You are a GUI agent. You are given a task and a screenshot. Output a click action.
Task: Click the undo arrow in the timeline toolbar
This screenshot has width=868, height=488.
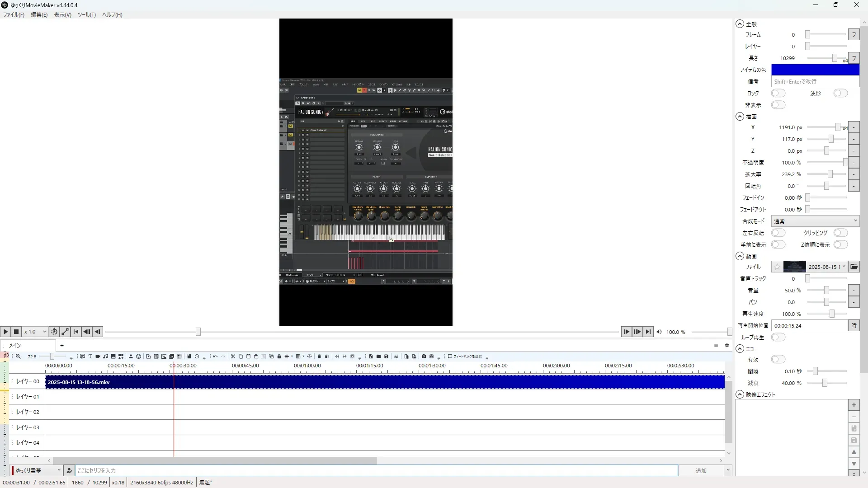215,357
